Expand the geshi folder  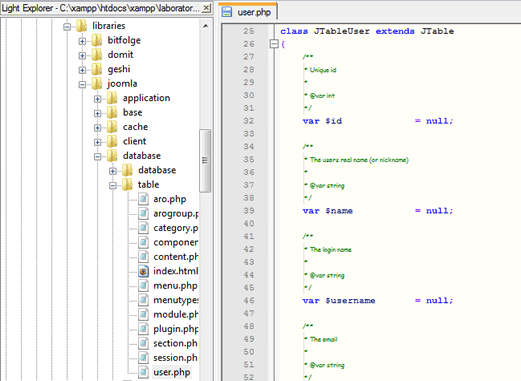[82, 70]
